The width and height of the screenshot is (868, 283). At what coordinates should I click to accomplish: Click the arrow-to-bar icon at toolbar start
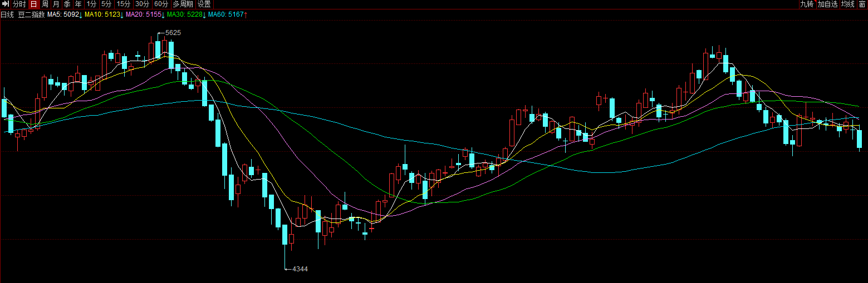click(x=5, y=4)
